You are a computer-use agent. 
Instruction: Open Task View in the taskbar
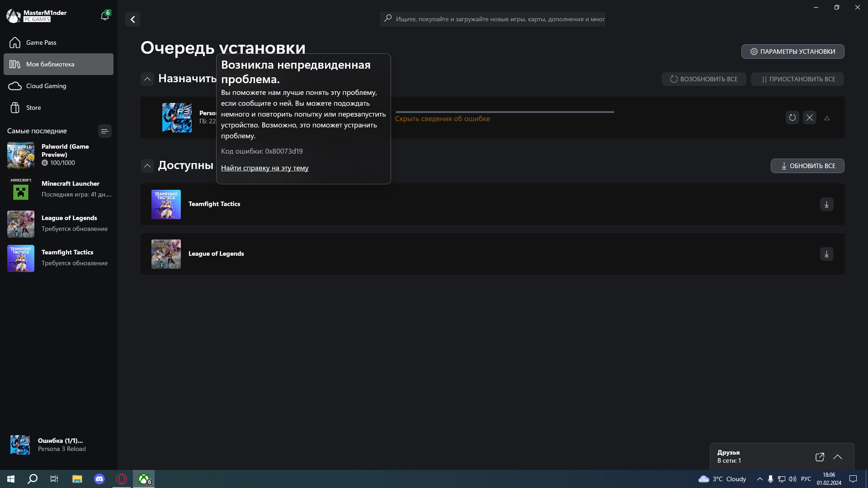54,479
